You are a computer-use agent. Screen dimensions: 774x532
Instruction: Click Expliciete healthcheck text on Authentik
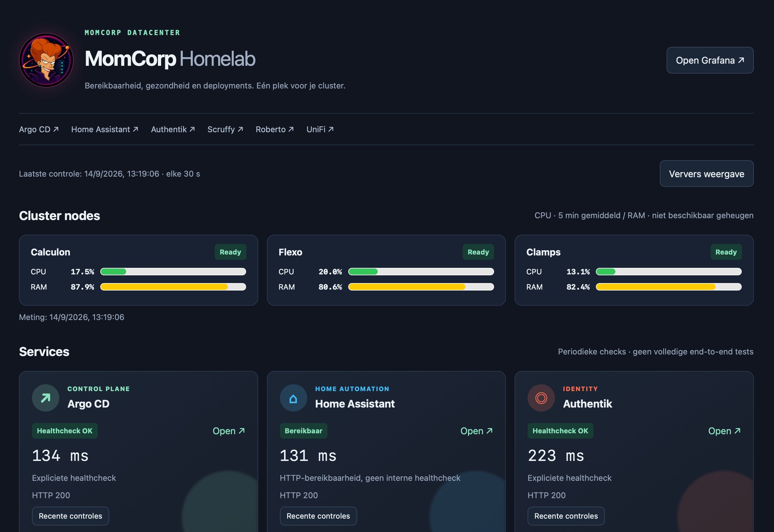click(x=569, y=478)
